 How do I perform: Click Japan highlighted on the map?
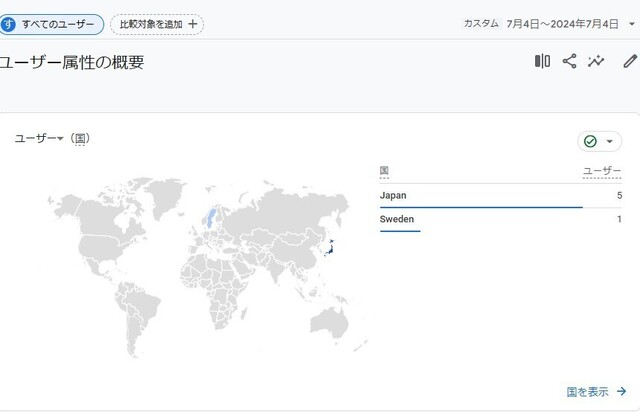pyautogui.click(x=330, y=248)
